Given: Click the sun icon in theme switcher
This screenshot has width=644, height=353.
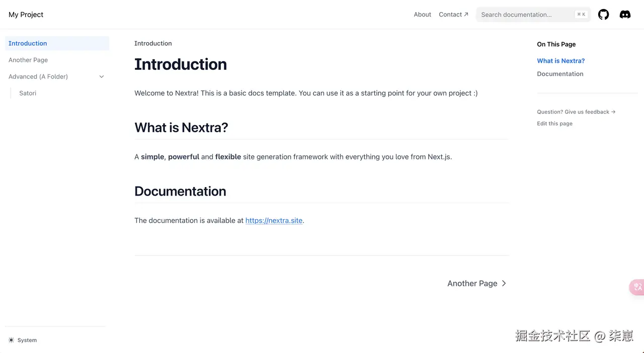Looking at the screenshot, I should coord(12,340).
